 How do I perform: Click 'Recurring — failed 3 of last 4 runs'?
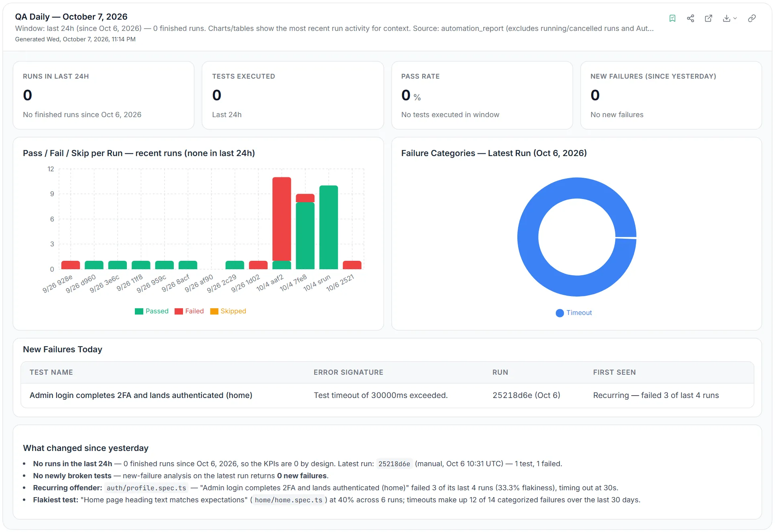(x=656, y=395)
